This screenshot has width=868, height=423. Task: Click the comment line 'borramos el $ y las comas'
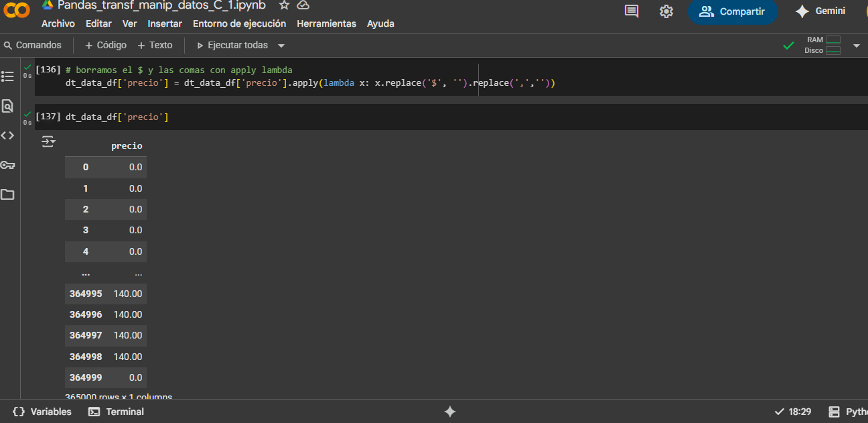[179, 70]
